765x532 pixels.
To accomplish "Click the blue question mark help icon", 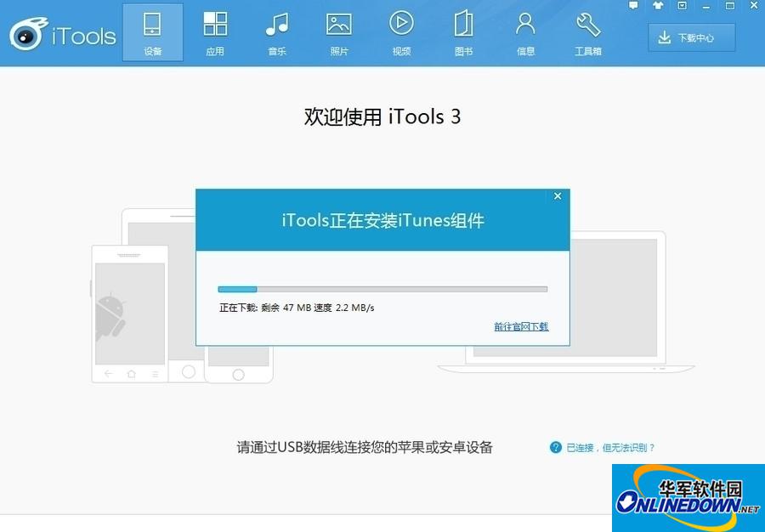I will tap(555, 447).
